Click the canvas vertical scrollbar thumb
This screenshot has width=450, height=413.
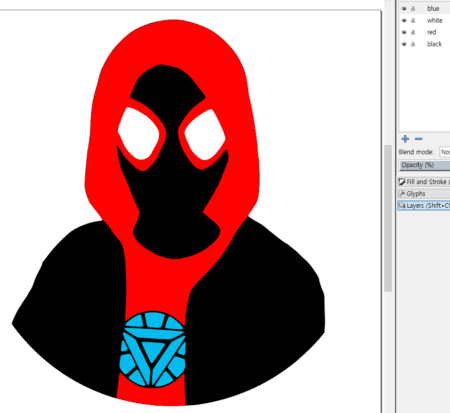388,218
